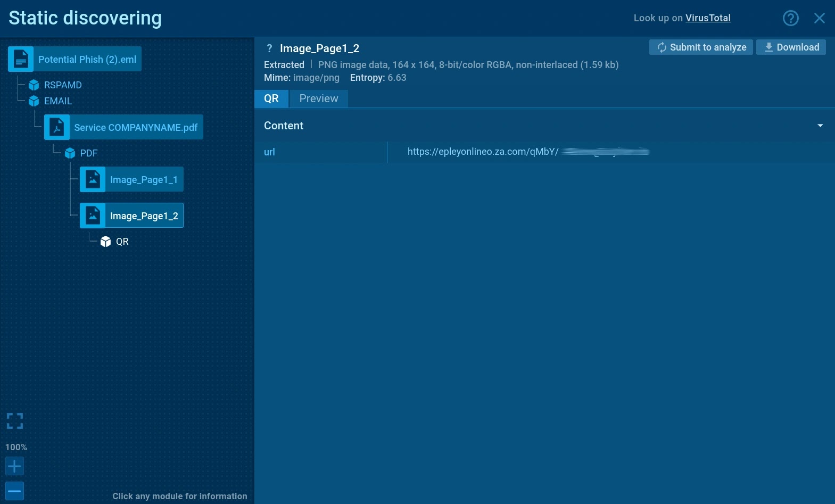Viewport: 835px width, 504px height.
Task: Click the white QR module cube icon
Action: (x=106, y=242)
